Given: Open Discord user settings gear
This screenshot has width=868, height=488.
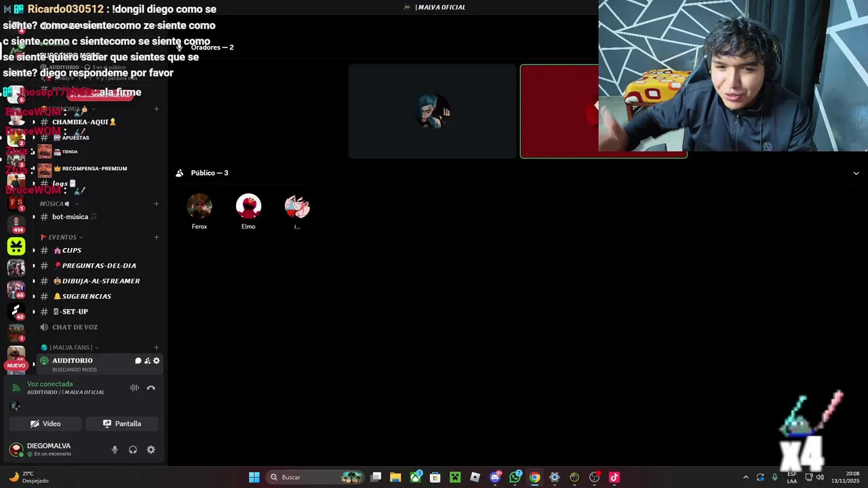Looking at the screenshot, I should point(151,449).
